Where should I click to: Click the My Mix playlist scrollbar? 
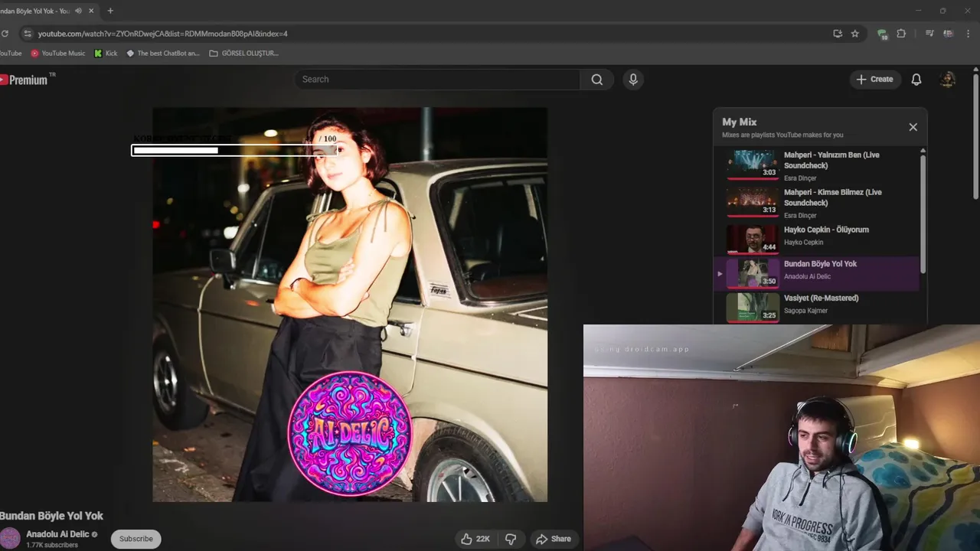click(923, 213)
